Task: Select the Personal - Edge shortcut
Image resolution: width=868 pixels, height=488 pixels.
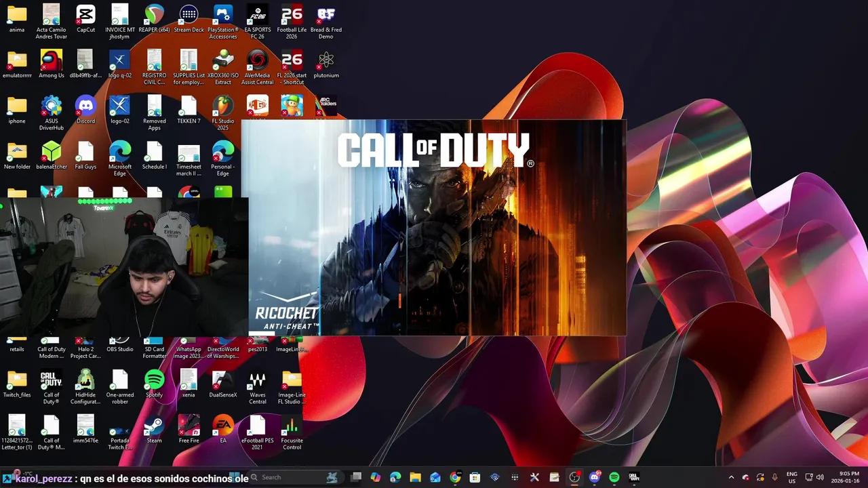Action: [223, 159]
